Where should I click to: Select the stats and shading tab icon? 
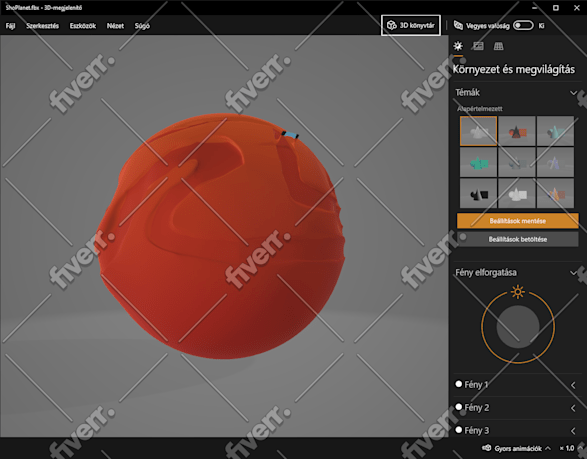[x=478, y=46]
